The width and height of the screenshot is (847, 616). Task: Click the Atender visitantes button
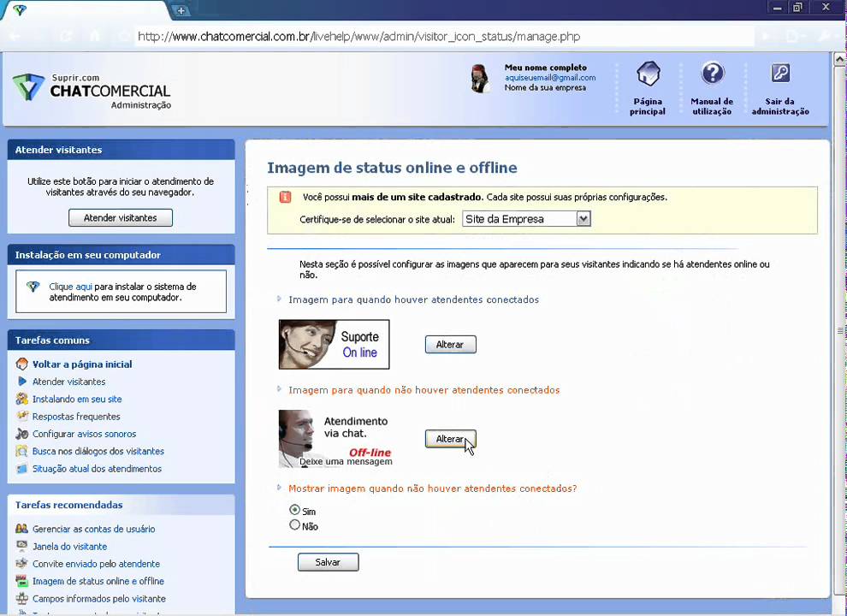[121, 218]
